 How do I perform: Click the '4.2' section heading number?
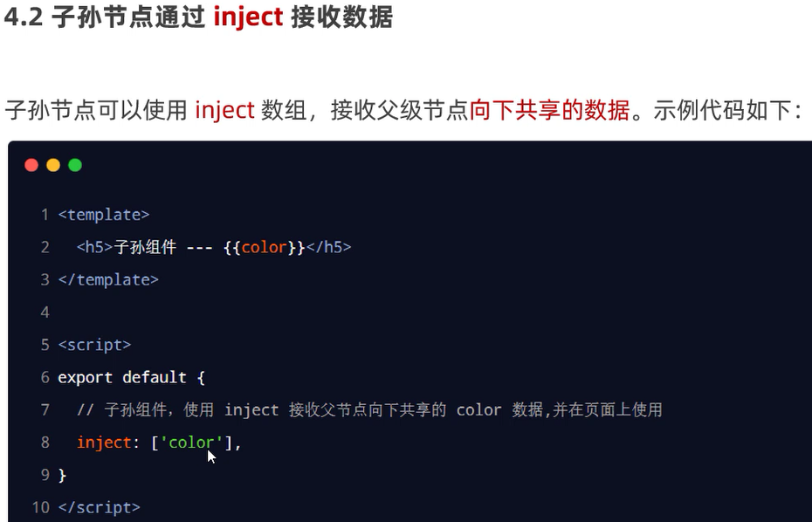click(x=24, y=17)
